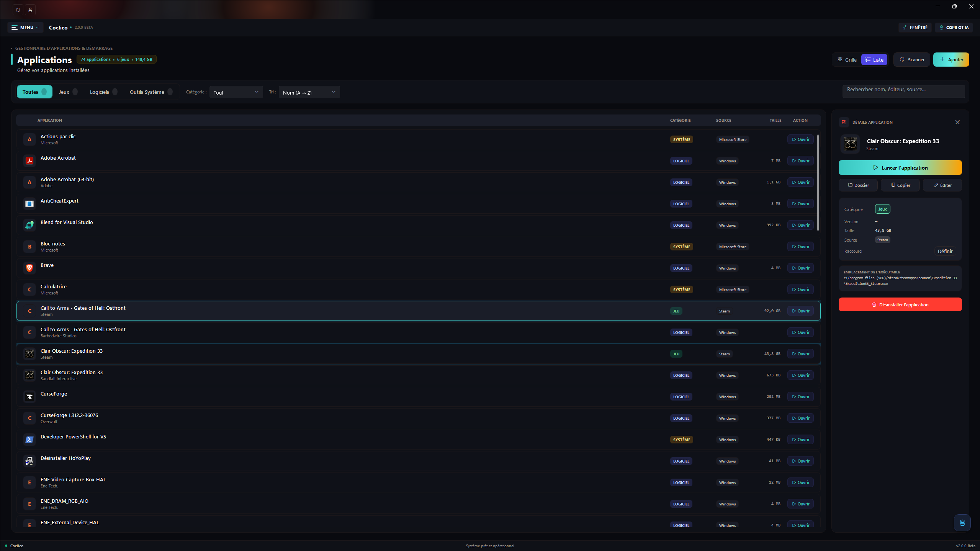The height and width of the screenshot is (551, 980).
Task: Click the application list vertical scrollbar
Action: pos(818,183)
